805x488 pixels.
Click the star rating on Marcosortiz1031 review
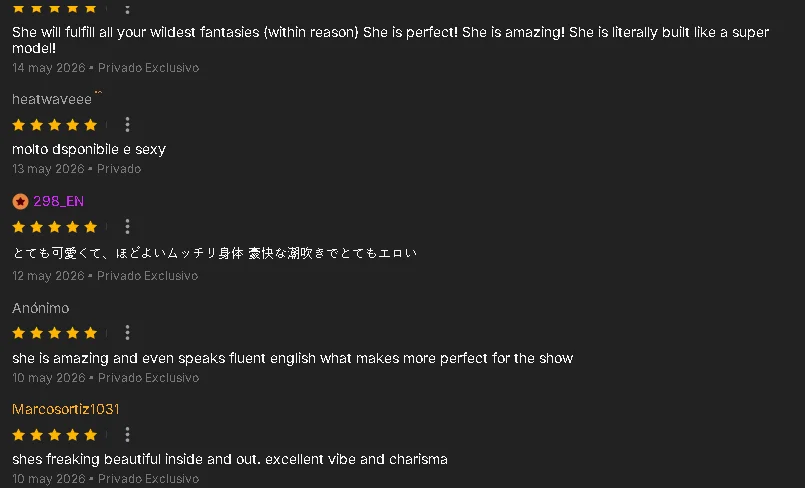[x=55, y=435]
